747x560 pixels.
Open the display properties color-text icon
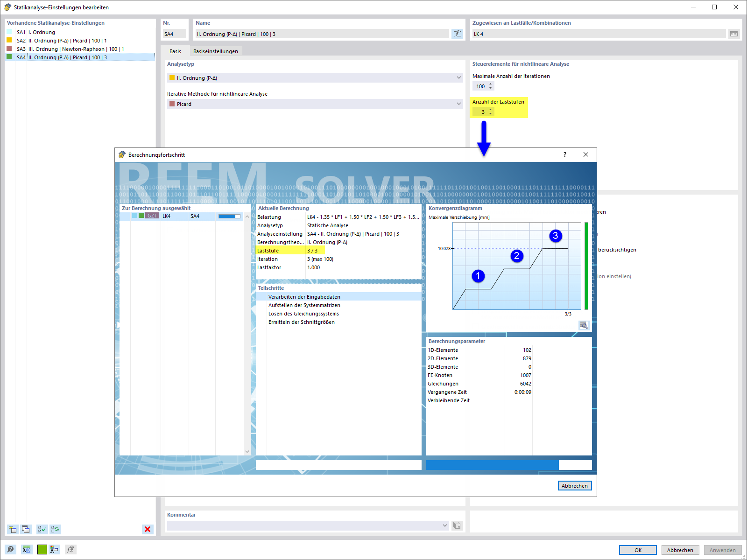click(x=55, y=550)
